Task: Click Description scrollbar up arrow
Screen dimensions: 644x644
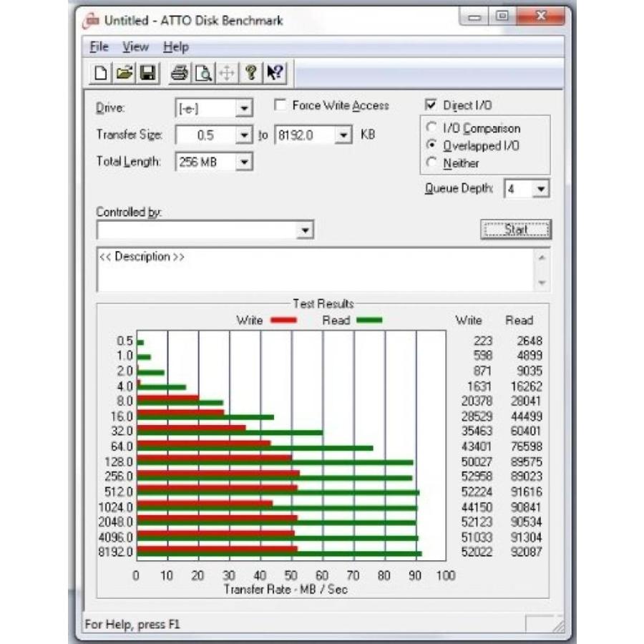Action: (542, 258)
